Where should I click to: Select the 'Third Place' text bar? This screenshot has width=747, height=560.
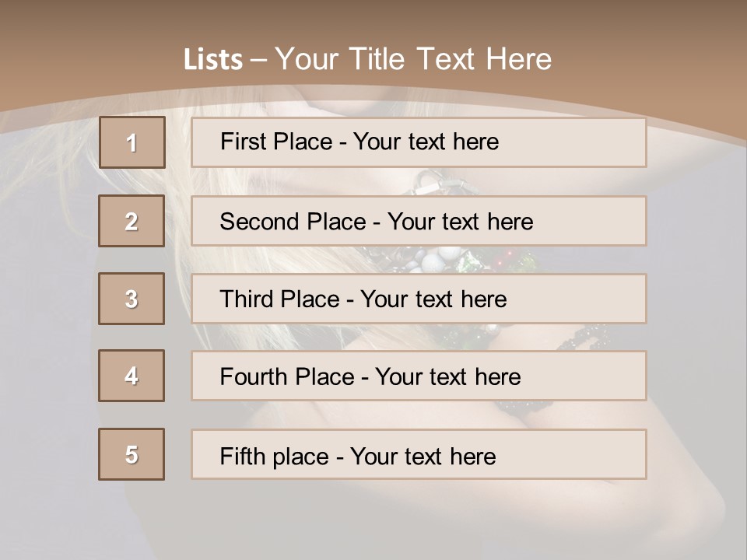click(x=419, y=299)
